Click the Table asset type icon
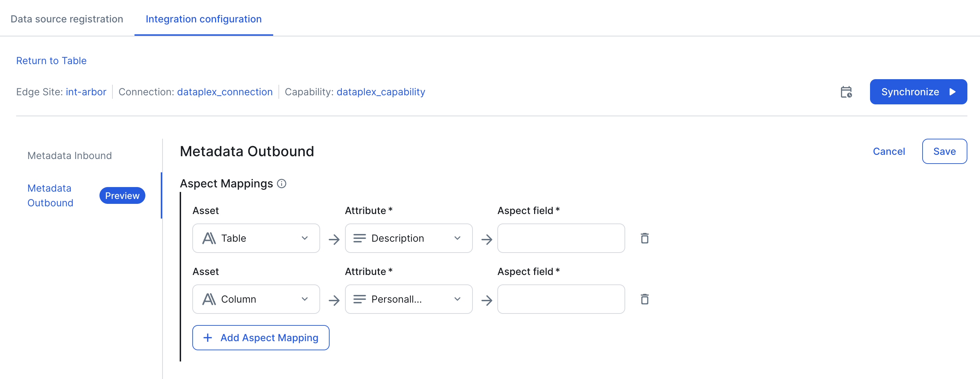Image resolution: width=980 pixels, height=379 pixels. 209,239
